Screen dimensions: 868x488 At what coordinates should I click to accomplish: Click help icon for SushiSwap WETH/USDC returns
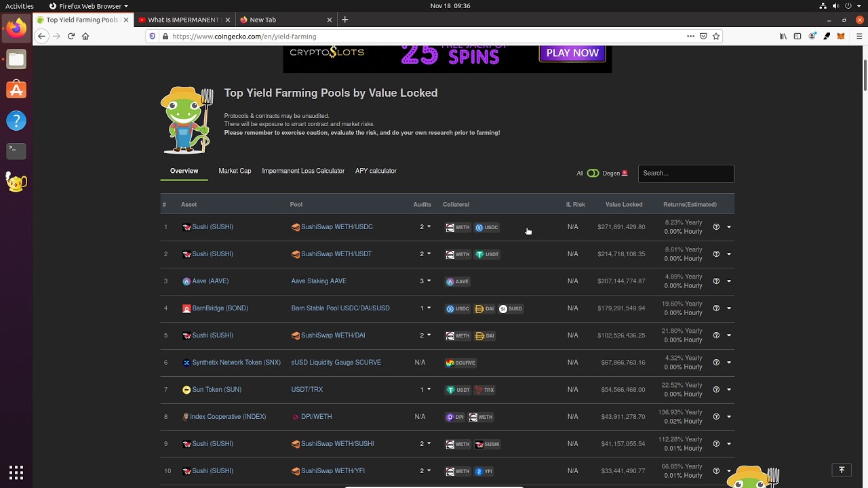click(716, 227)
